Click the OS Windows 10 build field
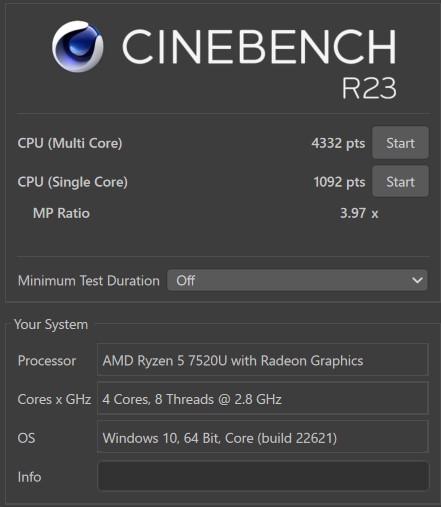This screenshot has height=507, width=441. pos(263,437)
